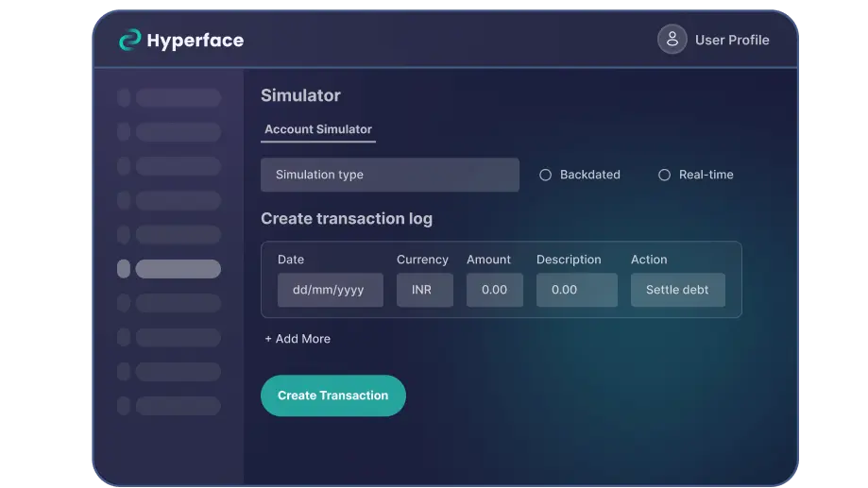Open the Simulation type dropdown
This screenshot has width=868, height=488.
pyautogui.click(x=389, y=175)
